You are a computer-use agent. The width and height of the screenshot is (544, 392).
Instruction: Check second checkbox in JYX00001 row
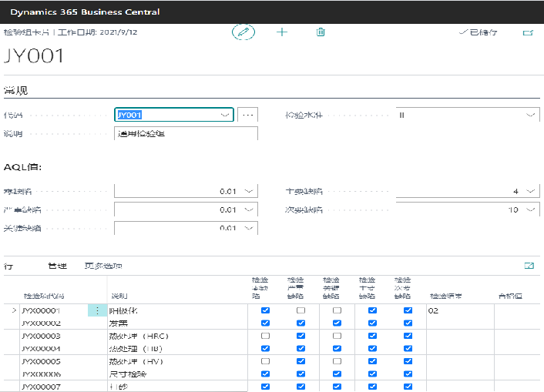pos(301,310)
